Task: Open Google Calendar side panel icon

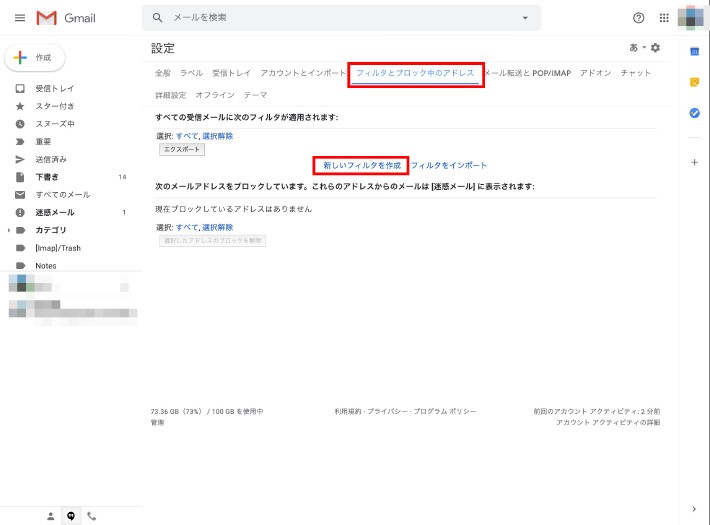Action: point(694,52)
